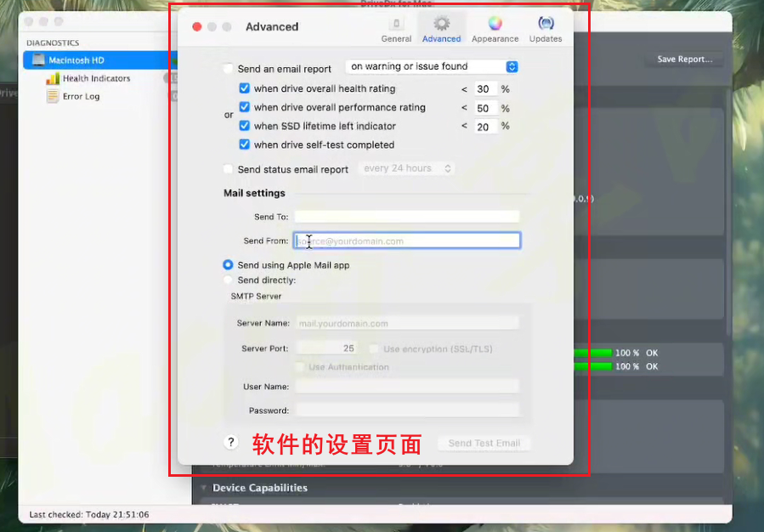This screenshot has height=532, width=764.
Task: Open the 'every 24 hours' dropdown
Action: (x=407, y=168)
